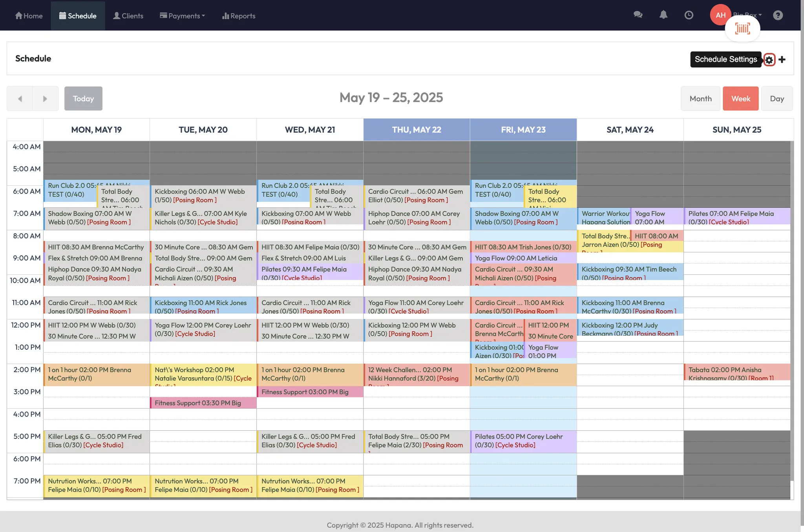This screenshot has height=532, width=804.
Task: Click the Today button
Action: click(x=83, y=99)
